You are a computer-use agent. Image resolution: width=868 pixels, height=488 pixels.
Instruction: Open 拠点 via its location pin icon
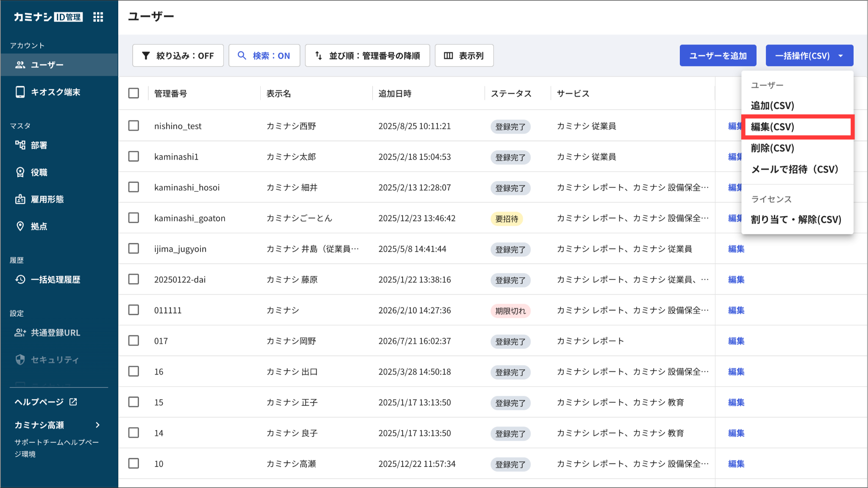(x=20, y=226)
